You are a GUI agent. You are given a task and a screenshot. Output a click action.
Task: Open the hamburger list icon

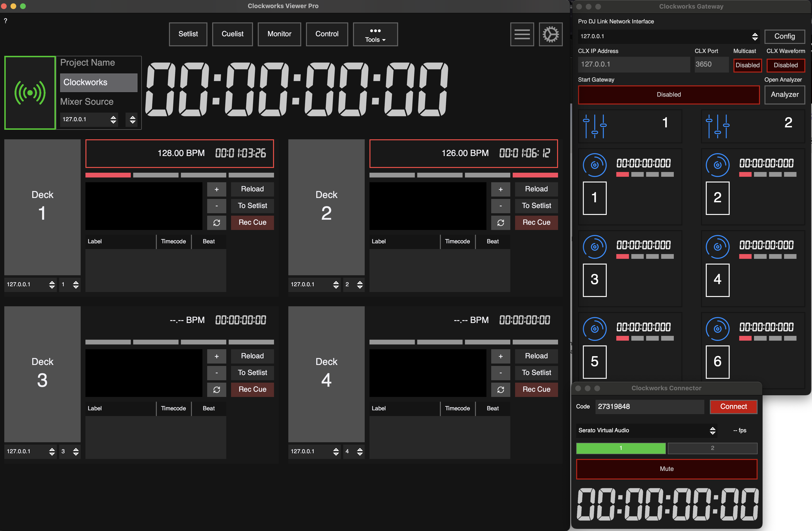click(522, 34)
